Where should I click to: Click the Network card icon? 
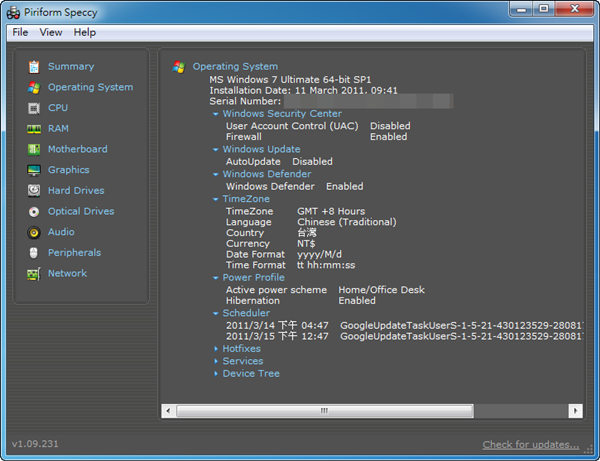[34, 274]
